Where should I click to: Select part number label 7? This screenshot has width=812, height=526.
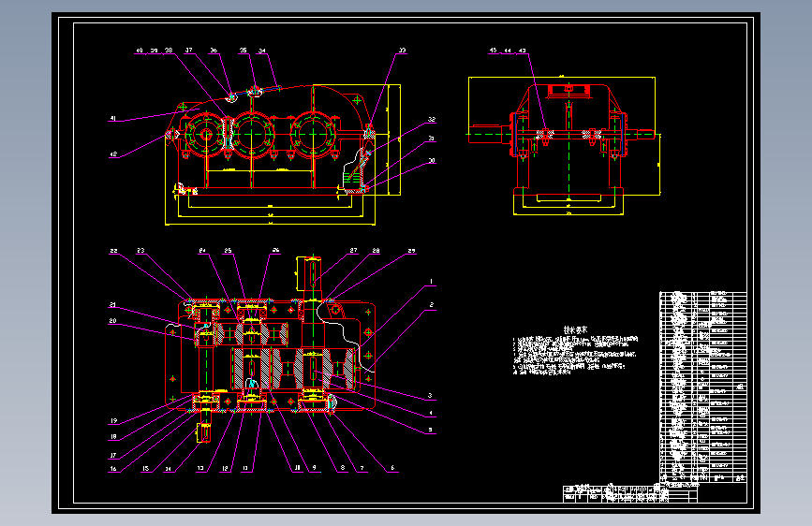[x=362, y=469]
